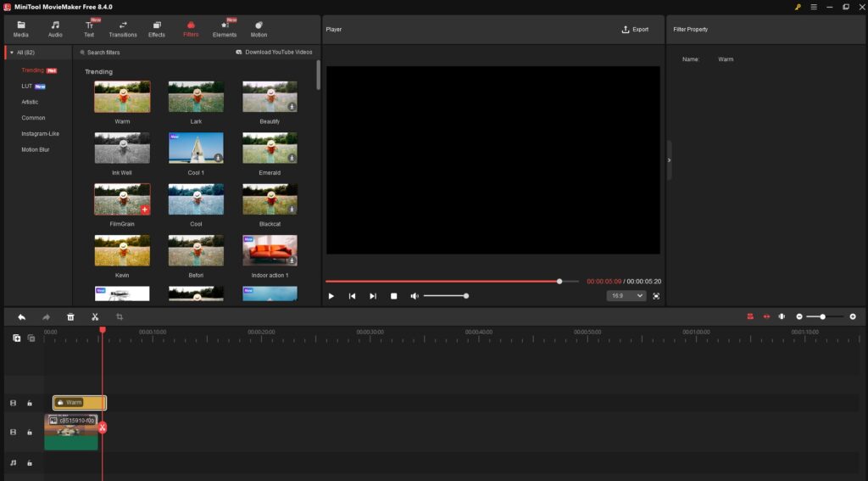Download the Beautify filter
The image size is (868, 481).
click(x=292, y=106)
